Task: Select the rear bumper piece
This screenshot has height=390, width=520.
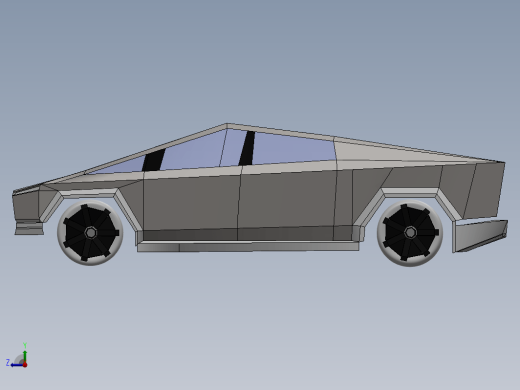Action: (x=480, y=235)
